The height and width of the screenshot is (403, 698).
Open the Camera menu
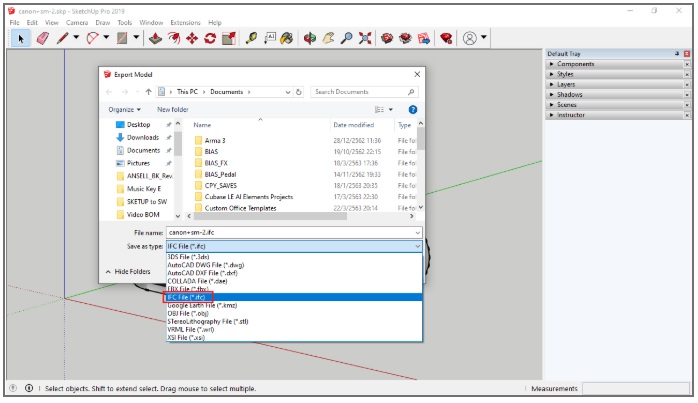tap(77, 23)
